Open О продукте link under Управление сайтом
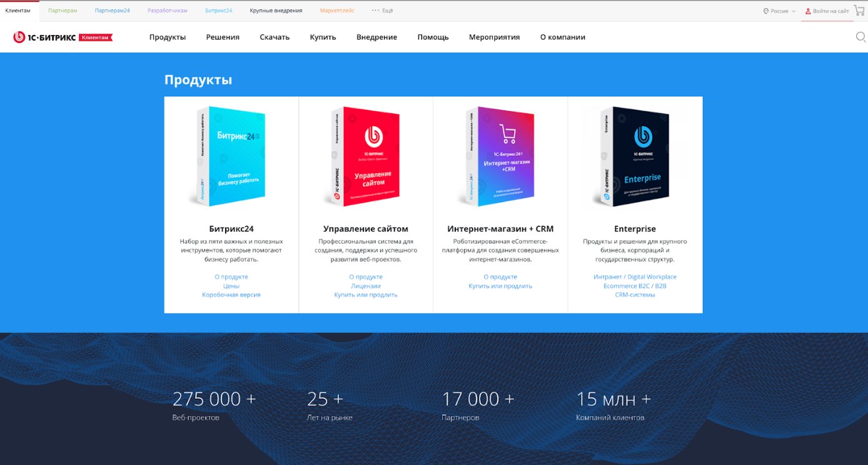Viewport: 868px width, 465px height. click(366, 277)
